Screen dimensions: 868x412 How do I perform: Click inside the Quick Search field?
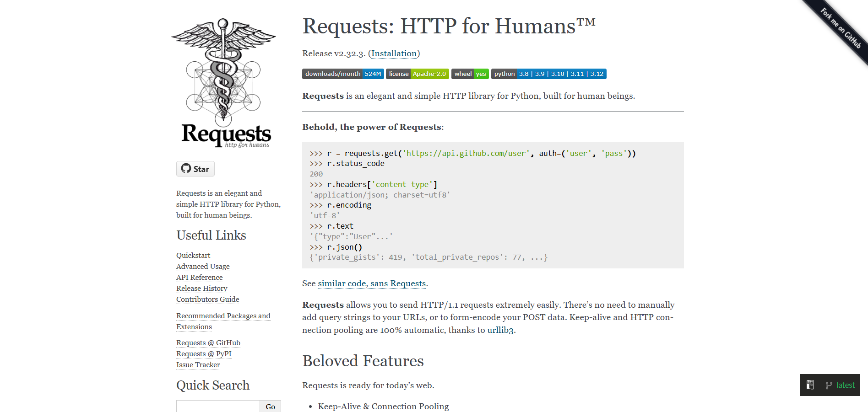tap(217, 407)
